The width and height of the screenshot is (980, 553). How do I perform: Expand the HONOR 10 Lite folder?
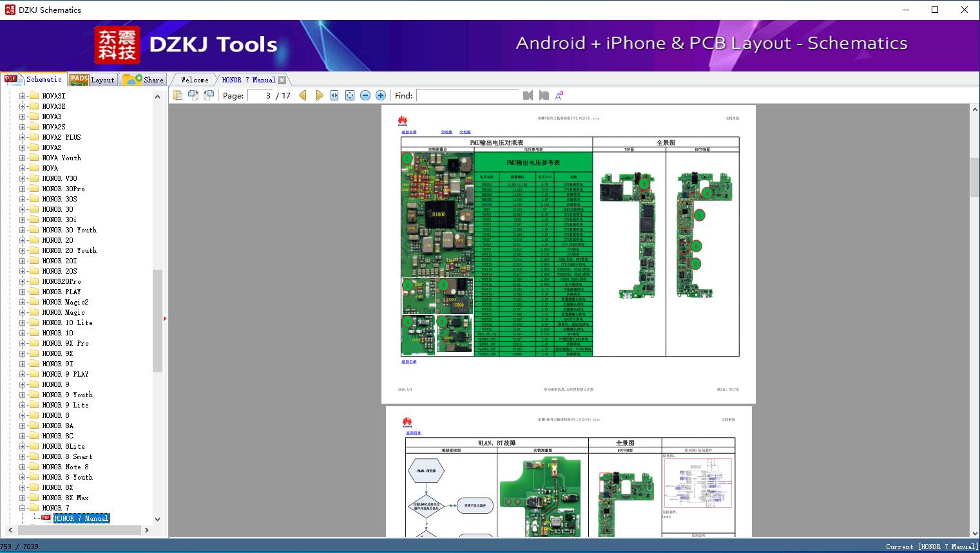23,323
